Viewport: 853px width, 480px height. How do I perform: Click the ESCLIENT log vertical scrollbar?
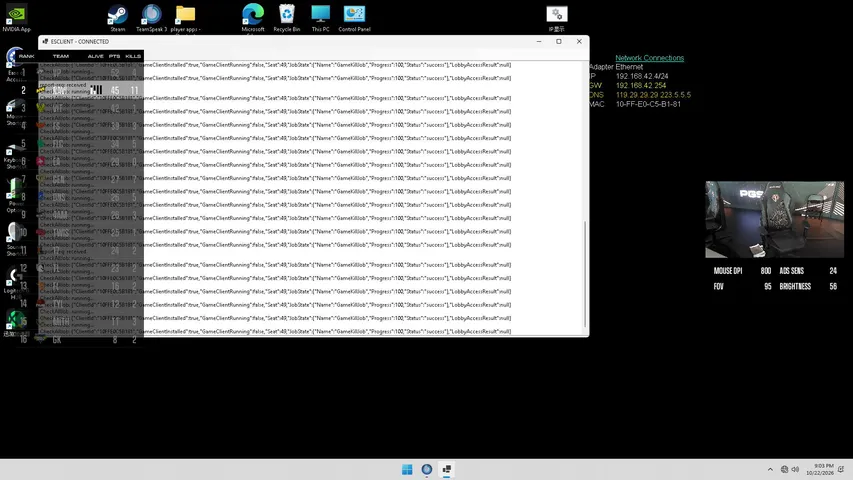[585, 274]
